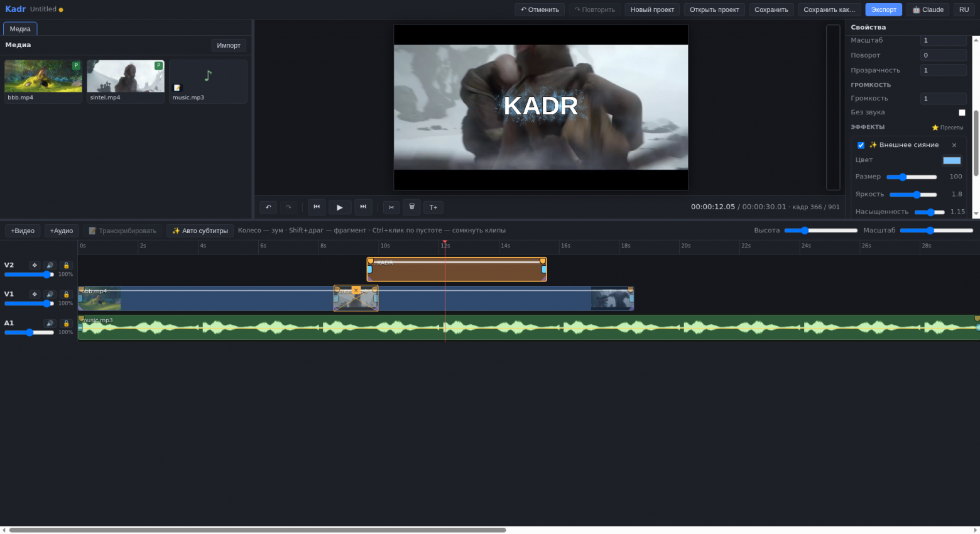Click the 'Транскрибировать' button

pos(122,231)
